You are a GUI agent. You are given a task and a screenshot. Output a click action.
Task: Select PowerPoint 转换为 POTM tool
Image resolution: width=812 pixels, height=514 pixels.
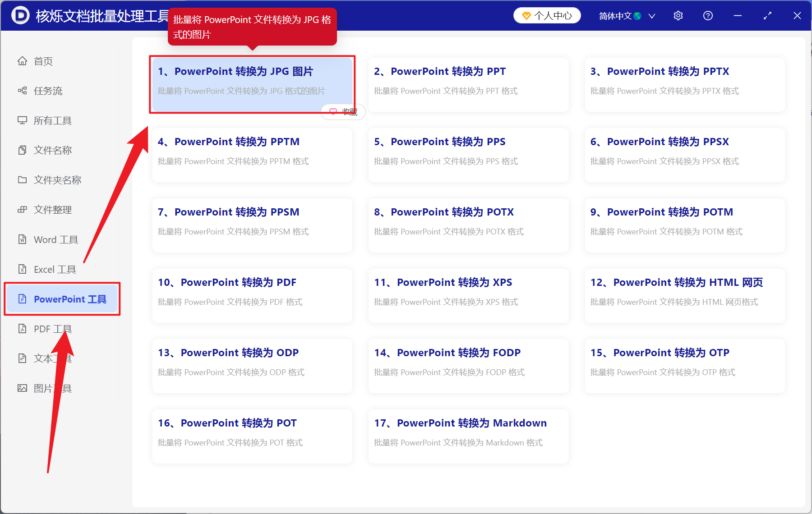click(685, 225)
